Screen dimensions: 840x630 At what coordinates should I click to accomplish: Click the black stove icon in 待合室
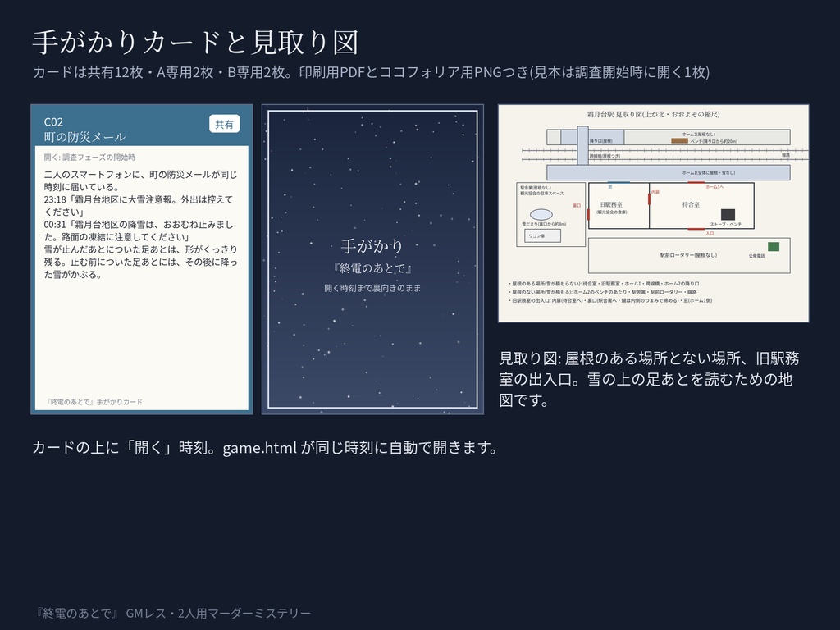coord(728,214)
